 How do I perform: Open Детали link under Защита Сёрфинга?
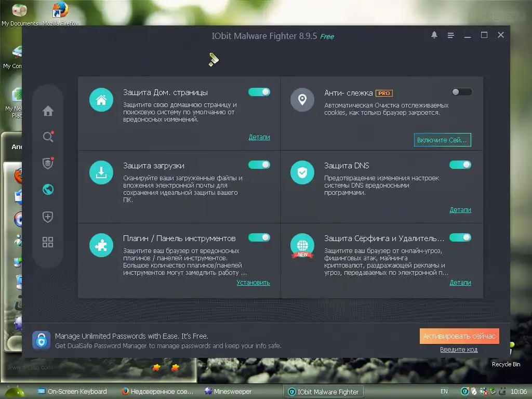[x=460, y=282]
